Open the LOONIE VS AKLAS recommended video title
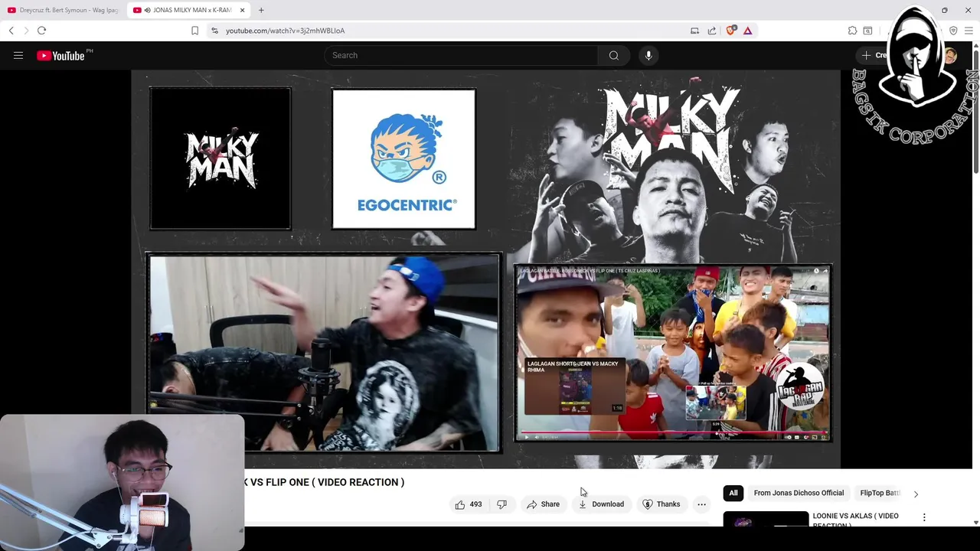Image resolution: width=980 pixels, height=551 pixels. pyautogui.click(x=855, y=520)
